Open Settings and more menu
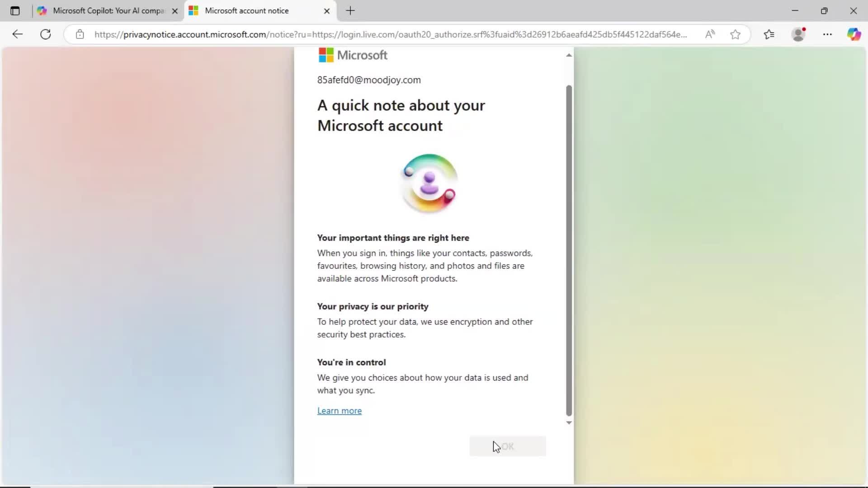 pyautogui.click(x=827, y=34)
